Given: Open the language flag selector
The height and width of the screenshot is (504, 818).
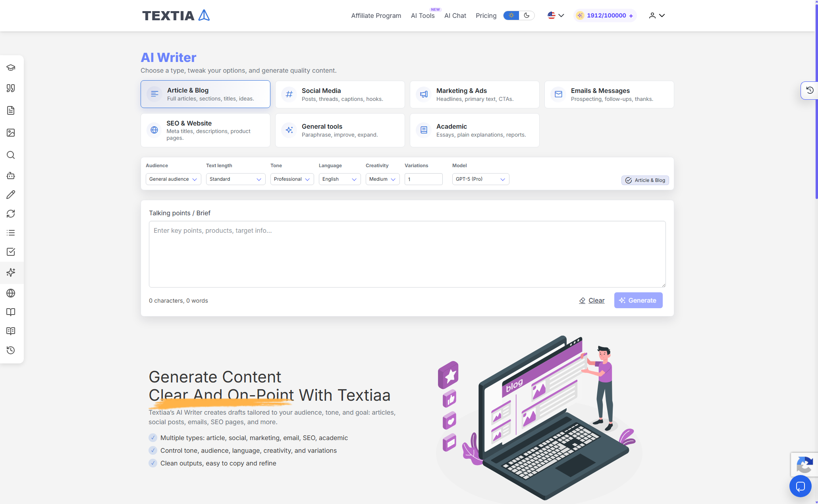Looking at the screenshot, I should (556, 15).
